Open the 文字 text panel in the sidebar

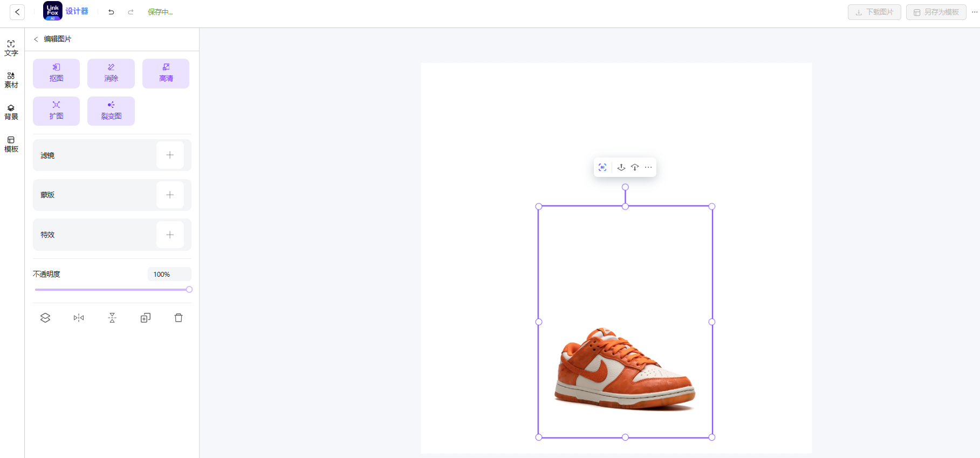tap(11, 48)
